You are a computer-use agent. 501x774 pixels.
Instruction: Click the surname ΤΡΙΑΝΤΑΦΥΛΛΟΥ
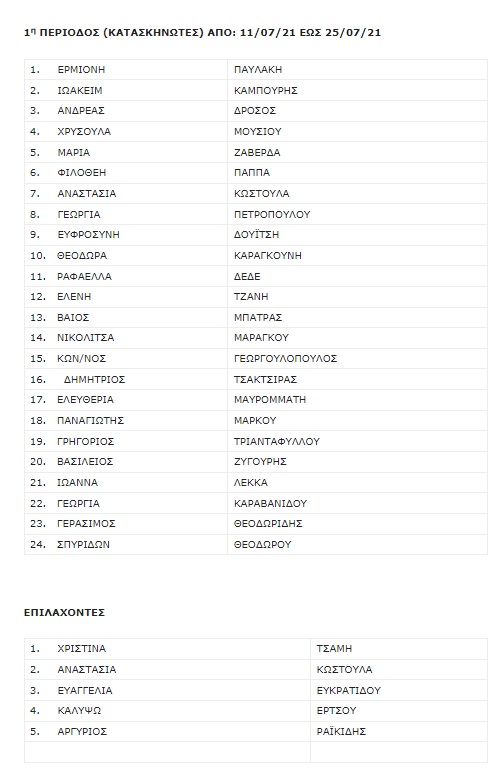(276, 441)
